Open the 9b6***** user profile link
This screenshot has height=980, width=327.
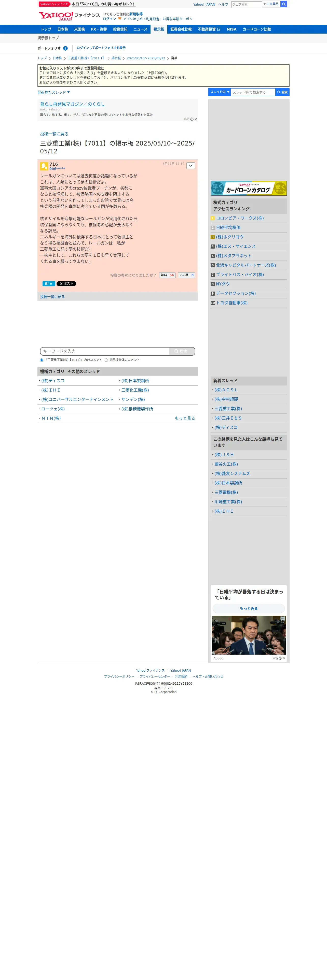[57, 169]
